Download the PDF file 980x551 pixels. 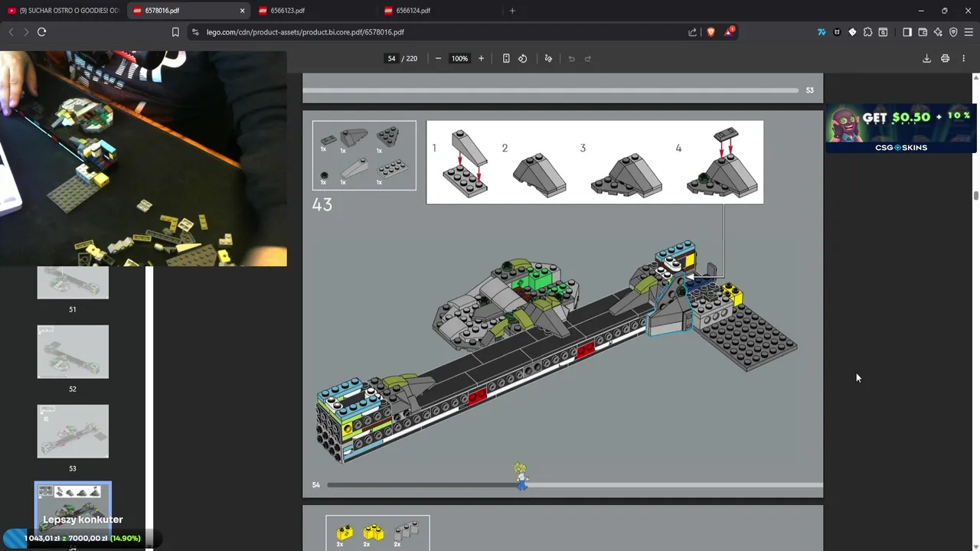tap(926, 58)
